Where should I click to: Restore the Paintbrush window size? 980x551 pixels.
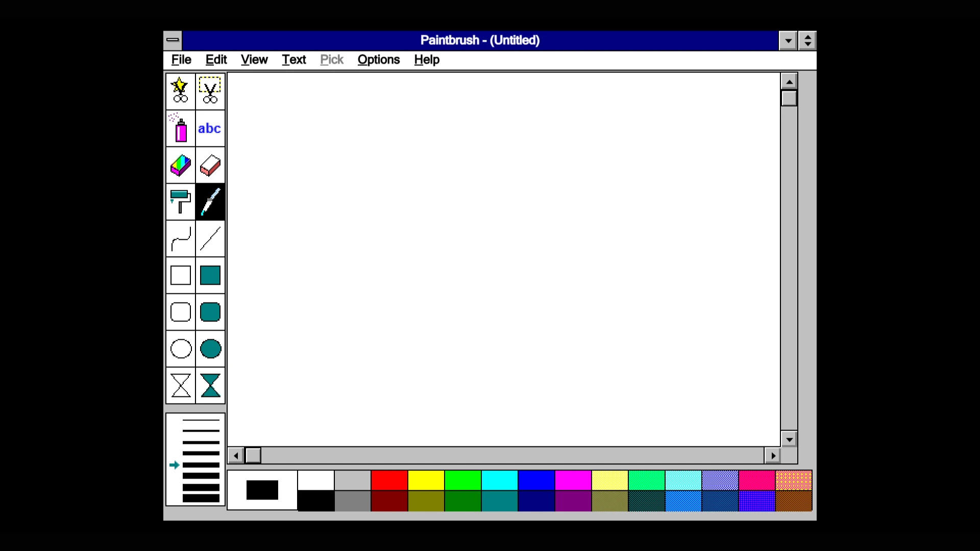click(807, 41)
